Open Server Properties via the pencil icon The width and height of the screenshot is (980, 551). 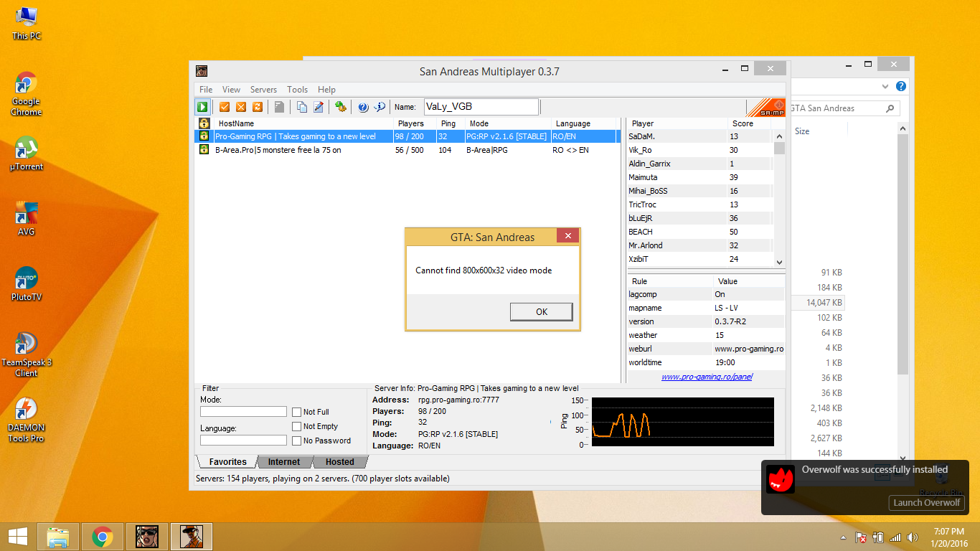(319, 107)
